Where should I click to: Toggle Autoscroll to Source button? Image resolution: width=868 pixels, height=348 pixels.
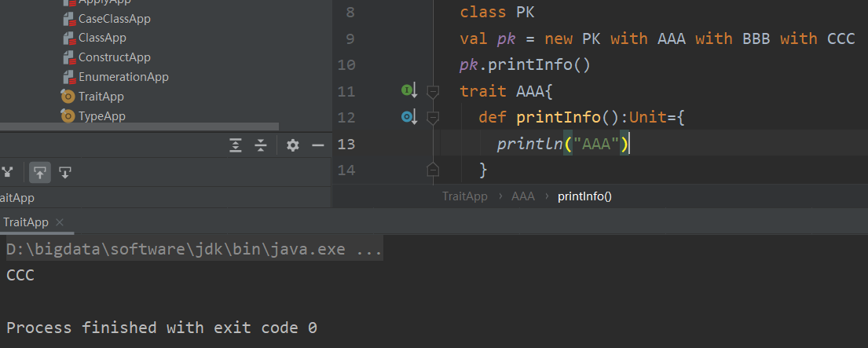pos(40,173)
